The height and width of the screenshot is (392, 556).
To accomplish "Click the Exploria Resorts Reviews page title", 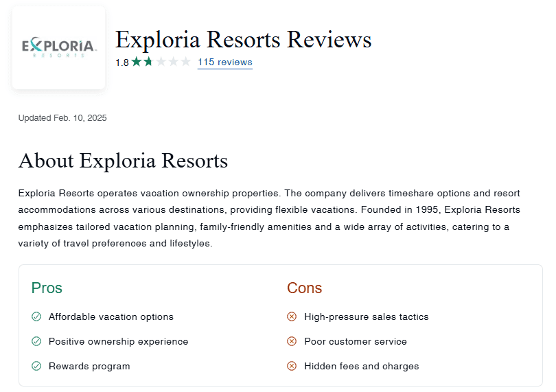I will tap(243, 39).
